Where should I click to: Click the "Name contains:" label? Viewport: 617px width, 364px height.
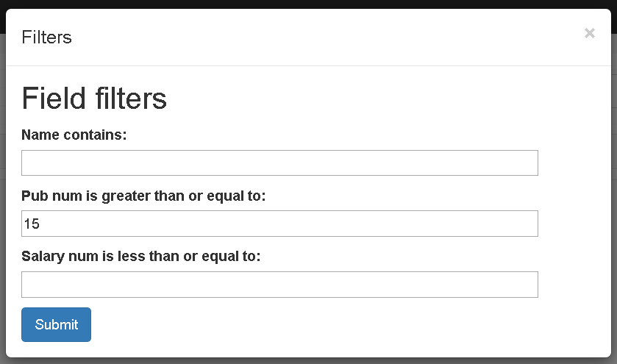click(x=74, y=135)
